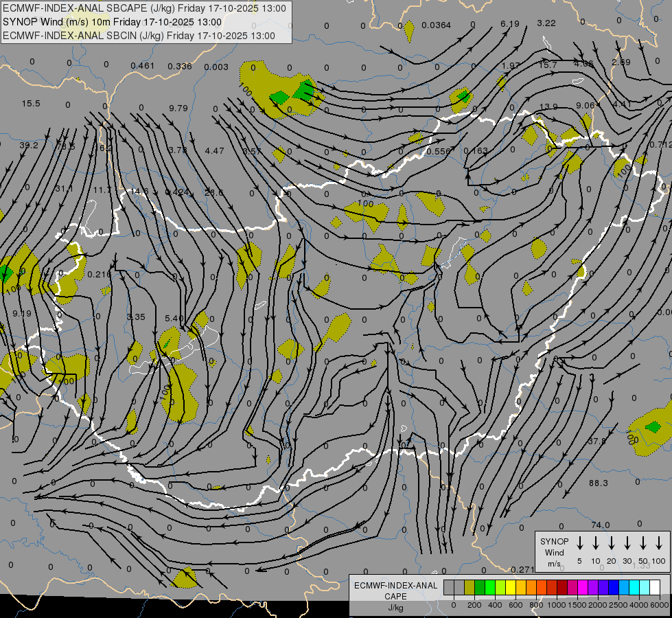The image size is (672, 618).
Task: Click the 0.0364 value near the top
Action: click(x=437, y=25)
